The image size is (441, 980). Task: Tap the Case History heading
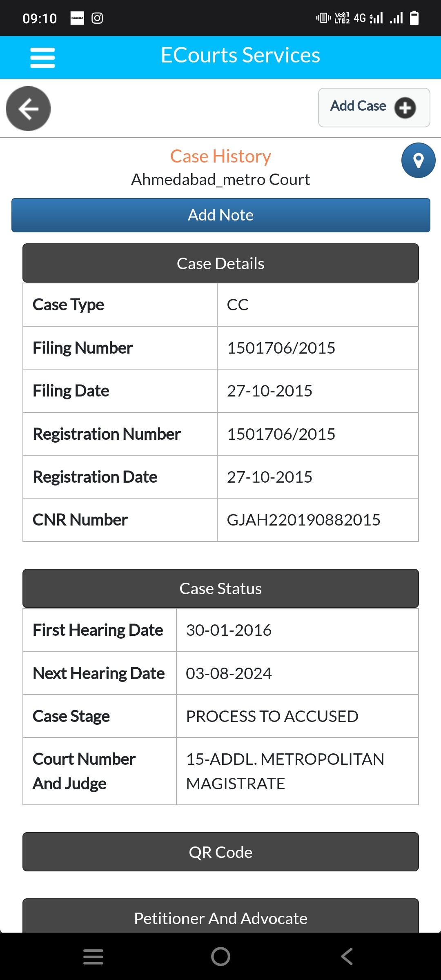tap(220, 156)
